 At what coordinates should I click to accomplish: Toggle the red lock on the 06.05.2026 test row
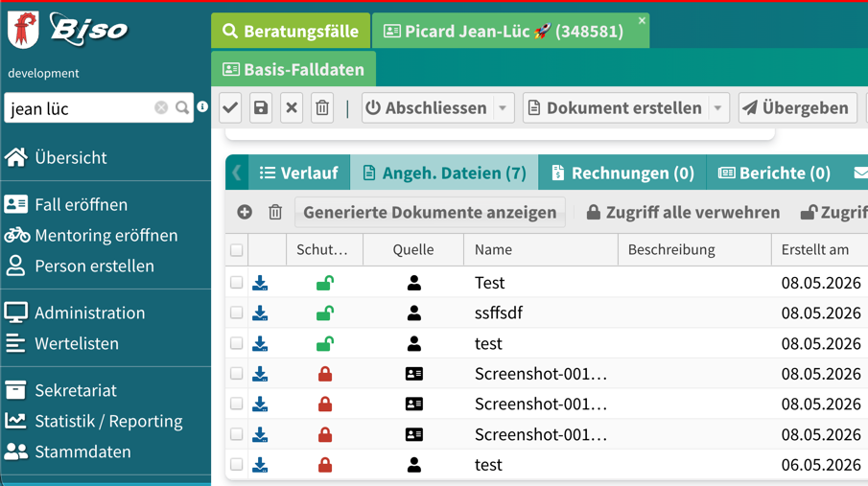point(325,465)
